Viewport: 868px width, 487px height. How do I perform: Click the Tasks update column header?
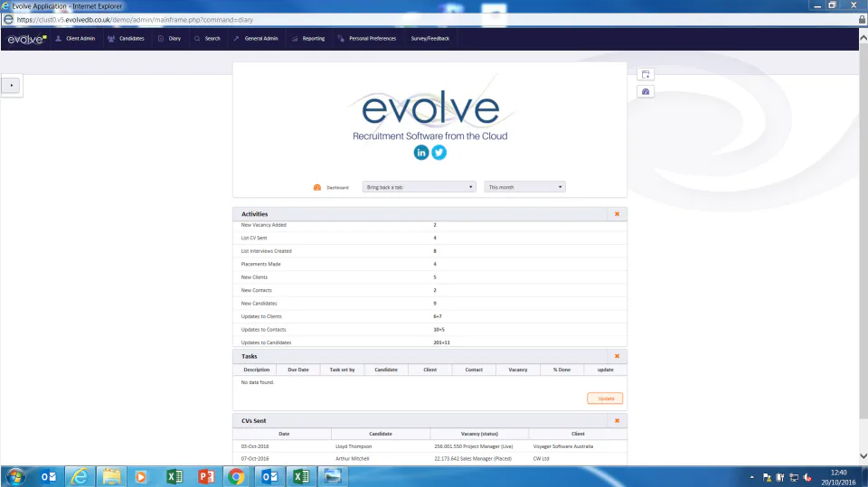(x=605, y=370)
